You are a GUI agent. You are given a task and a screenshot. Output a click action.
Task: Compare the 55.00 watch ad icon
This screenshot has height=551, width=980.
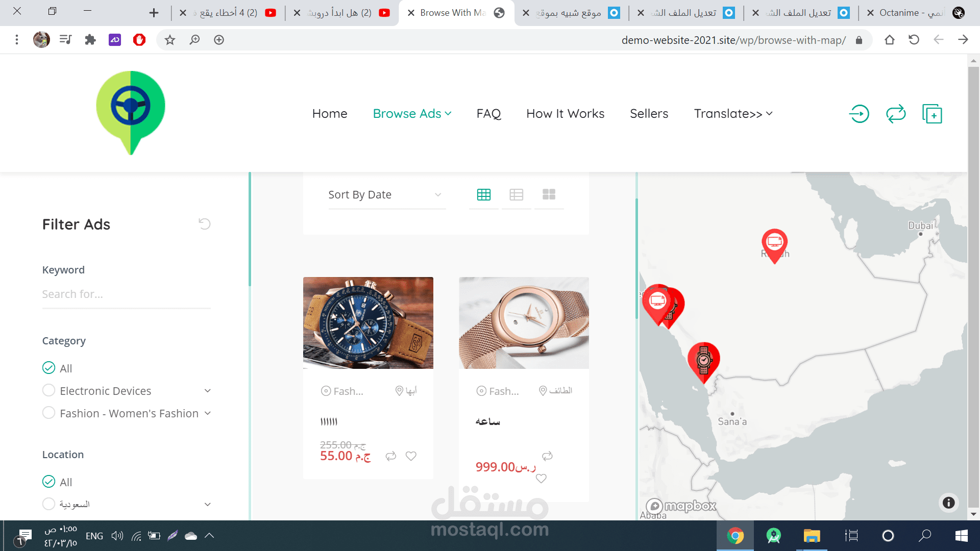coord(391,456)
